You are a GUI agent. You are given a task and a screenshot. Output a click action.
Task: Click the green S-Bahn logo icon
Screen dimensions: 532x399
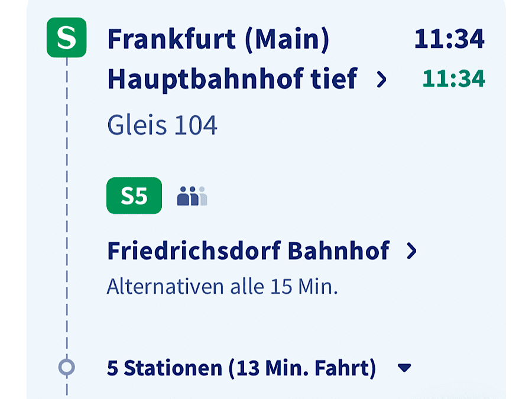pos(66,37)
